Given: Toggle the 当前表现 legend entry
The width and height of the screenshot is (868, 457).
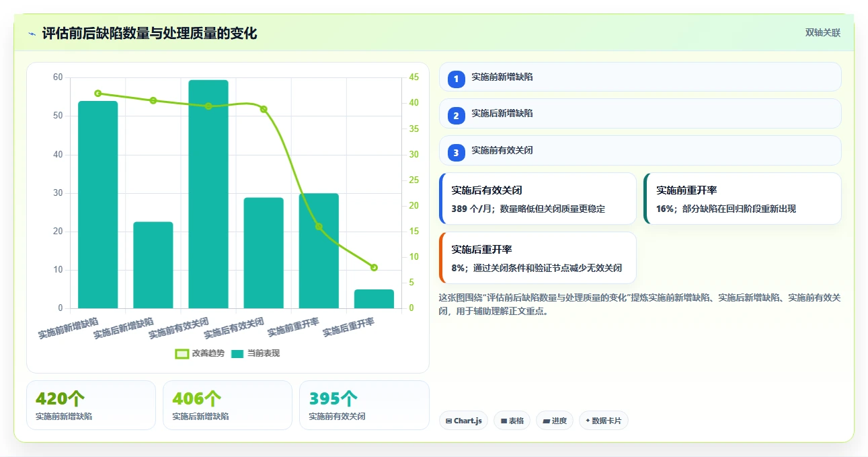Looking at the screenshot, I should click(x=255, y=353).
